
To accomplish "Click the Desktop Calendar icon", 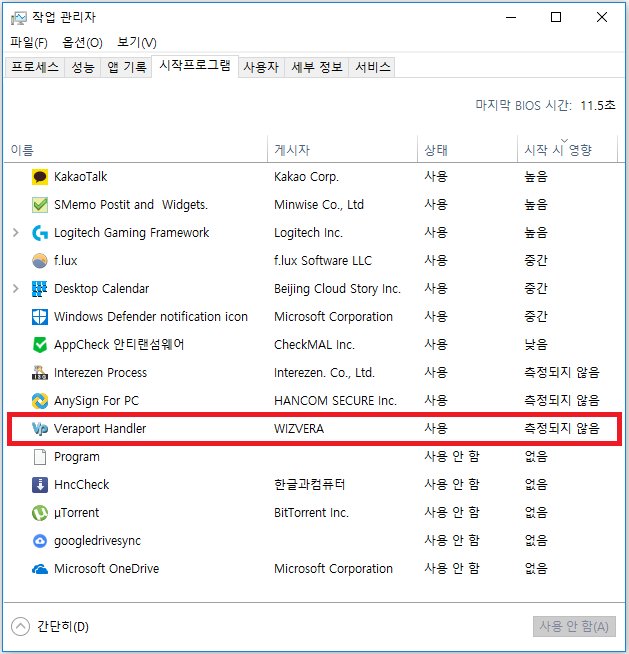I will [40, 289].
